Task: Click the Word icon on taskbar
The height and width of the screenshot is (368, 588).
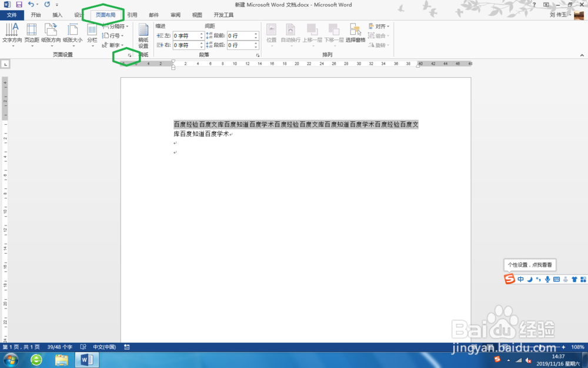Action: coord(86,360)
